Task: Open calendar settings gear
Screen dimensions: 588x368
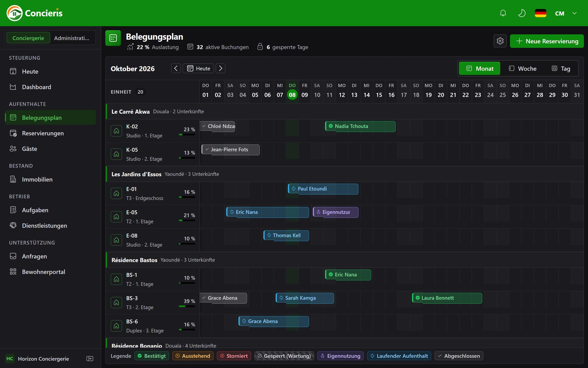Action: tap(500, 41)
